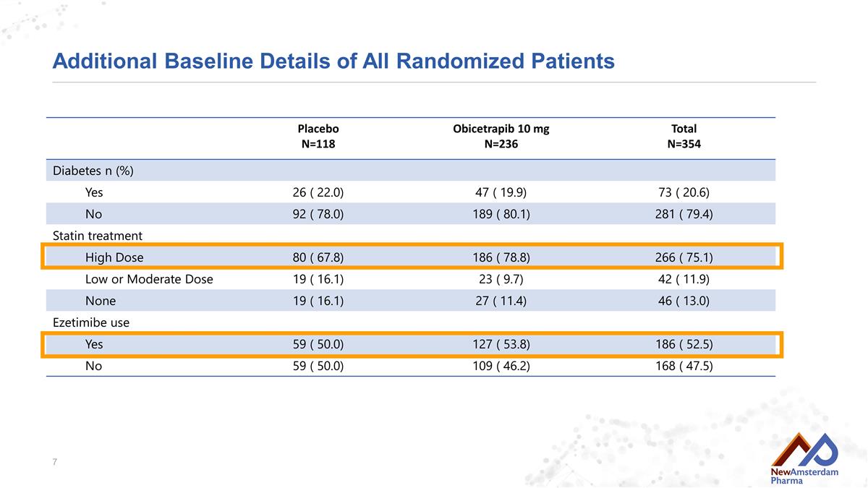The height and width of the screenshot is (488, 868).
Task: Click the 27 ( 11.4) None statin cell
Action: tap(501, 301)
